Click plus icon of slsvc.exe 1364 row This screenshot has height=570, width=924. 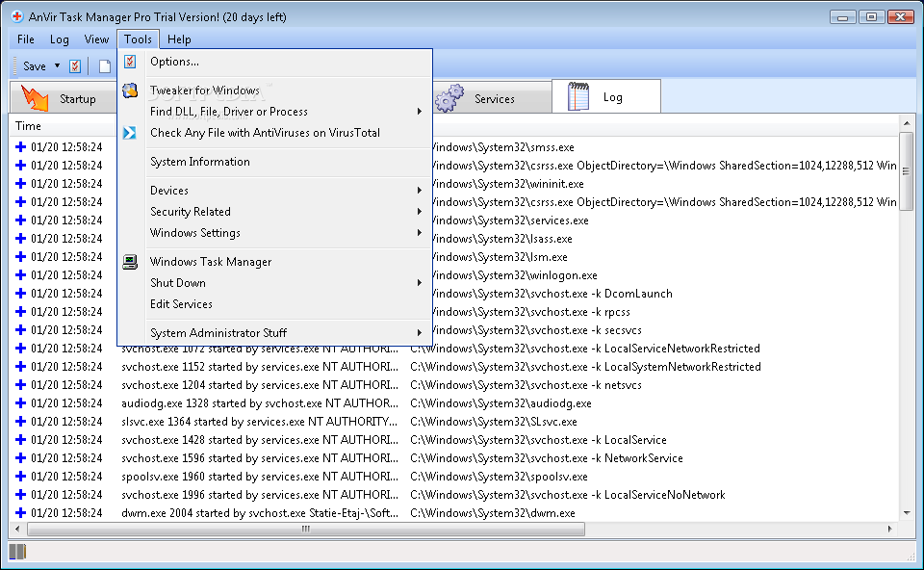coord(20,422)
